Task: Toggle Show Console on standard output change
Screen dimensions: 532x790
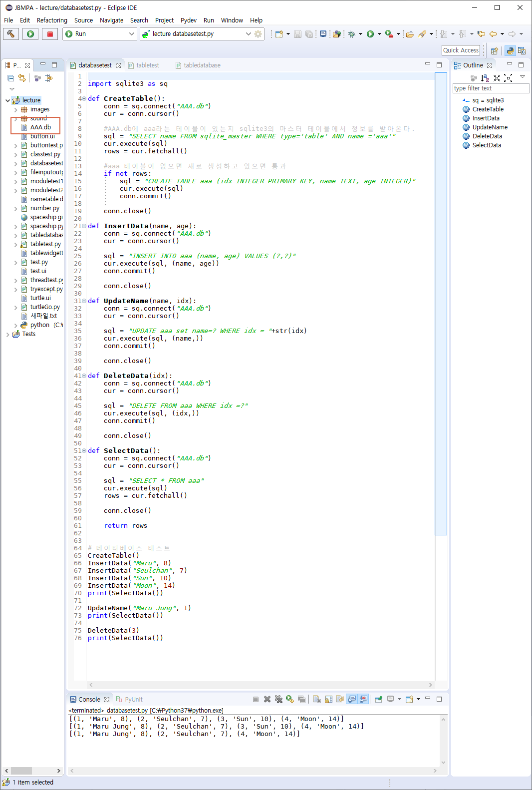Action: coord(352,699)
